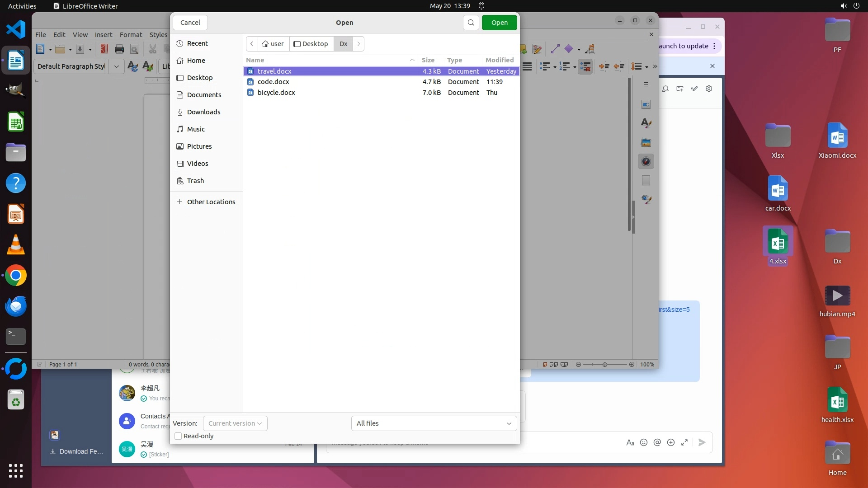This screenshot has width=868, height=488.
Task: Enable the Read-only checkbox
Action: pos(178,436)
